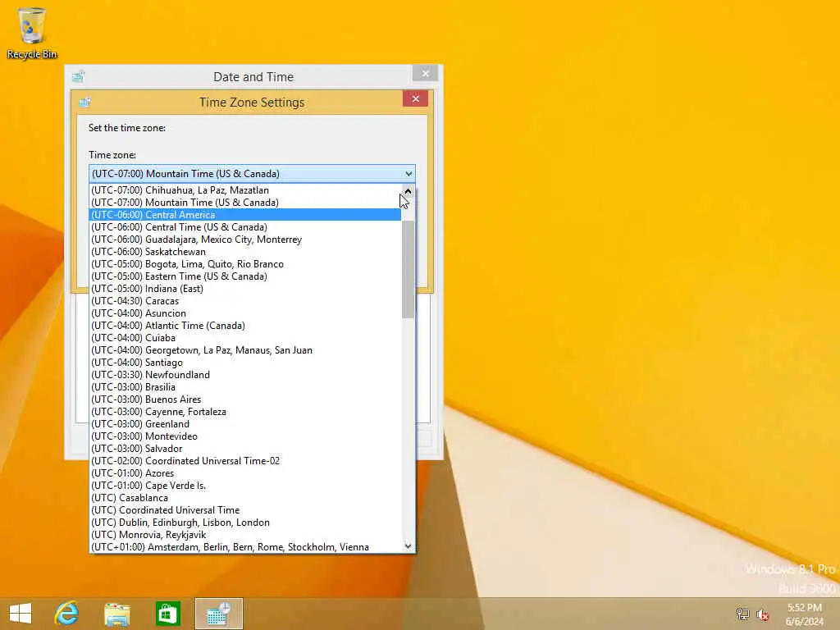The image size is (840, 630).
Task: Click the Windows Start button
Action: [x=21, y=614]
